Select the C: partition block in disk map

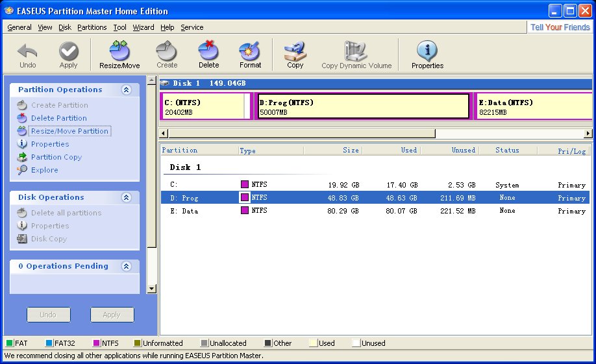pos(203,106)
